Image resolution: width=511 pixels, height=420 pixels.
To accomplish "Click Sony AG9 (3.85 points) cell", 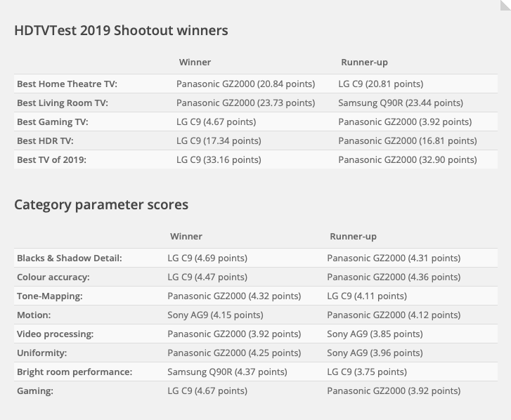I will click(x=375, y=334).
